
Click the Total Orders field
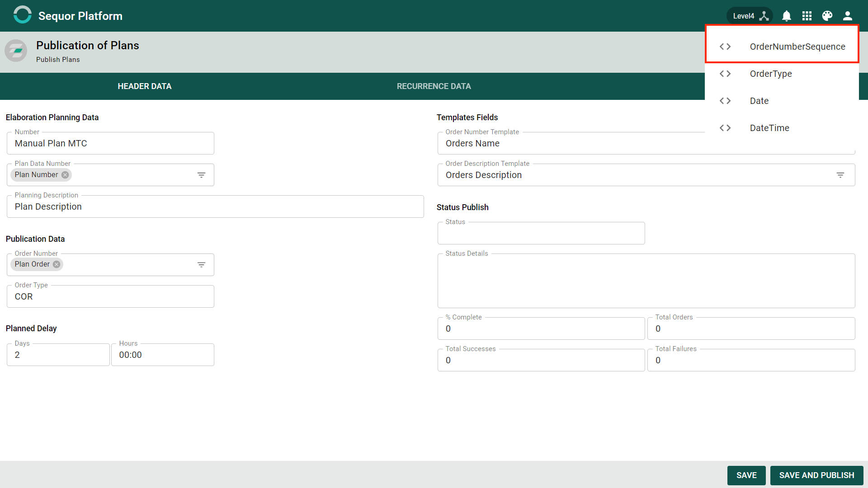(751, 328)
